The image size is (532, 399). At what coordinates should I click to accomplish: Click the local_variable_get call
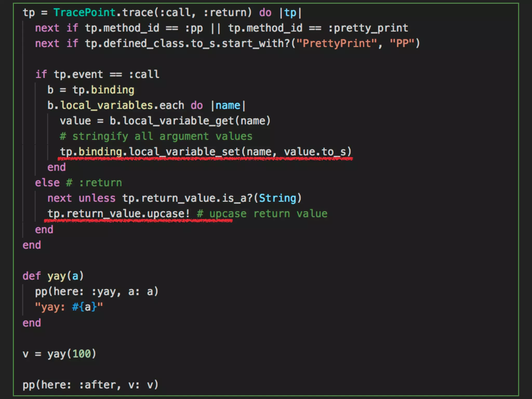click(x=178, y=121)
